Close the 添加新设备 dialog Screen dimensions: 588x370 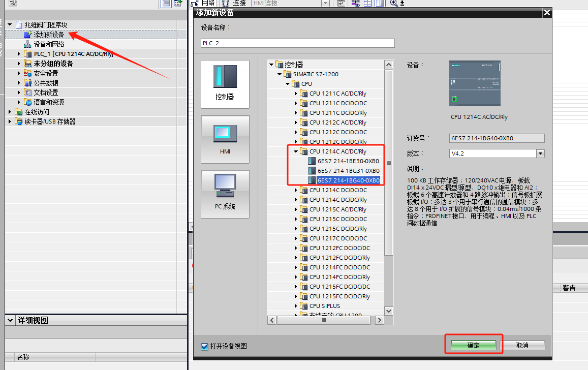click(547, 13)
